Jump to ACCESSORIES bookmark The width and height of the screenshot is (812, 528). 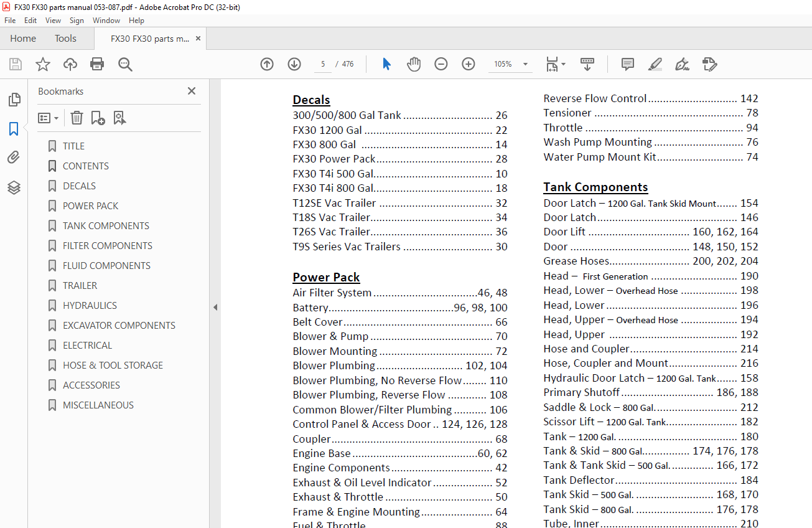pos(91,385)
